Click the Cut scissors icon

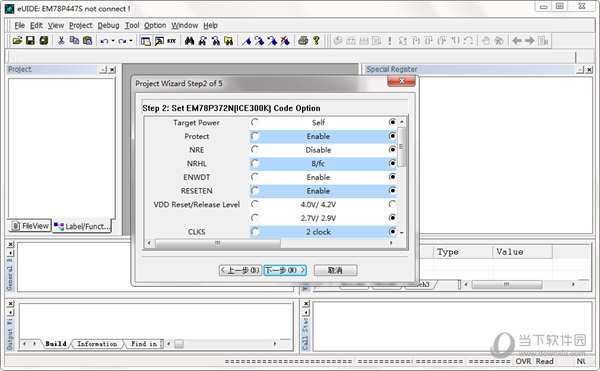[x=61, y=40]
